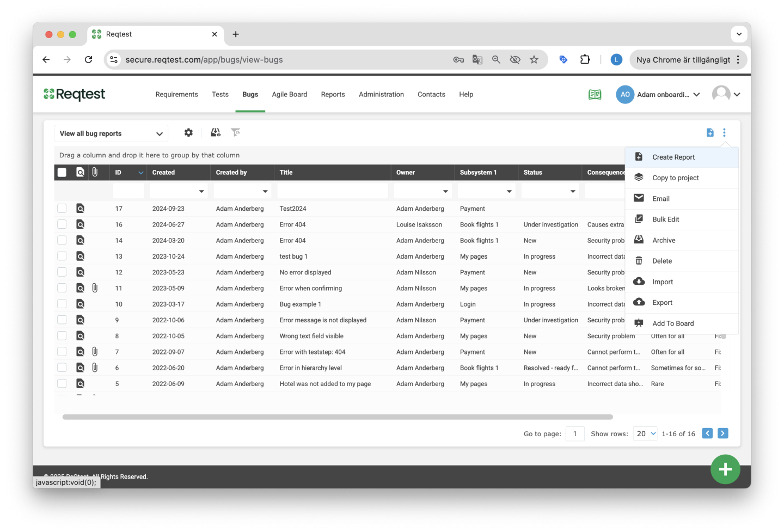Click the Title filter text field
The image size is (784, 532).
[x=333, y=191]
